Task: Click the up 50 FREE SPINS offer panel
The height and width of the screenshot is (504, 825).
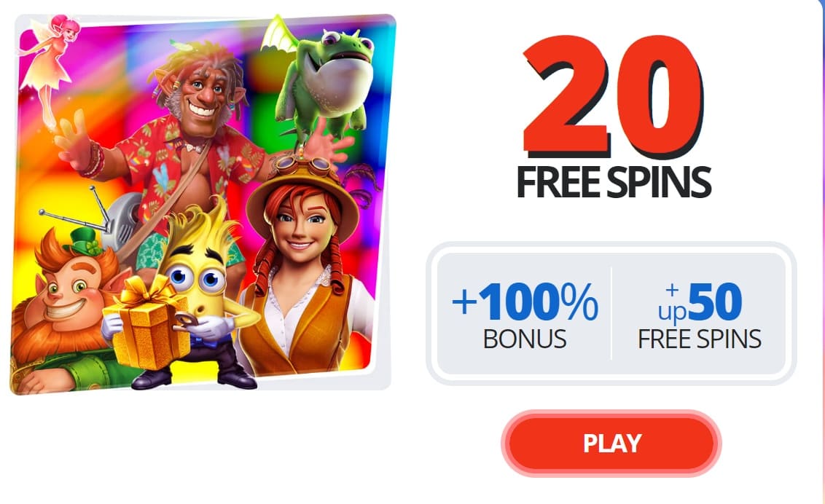Action: tap(699, 314)
